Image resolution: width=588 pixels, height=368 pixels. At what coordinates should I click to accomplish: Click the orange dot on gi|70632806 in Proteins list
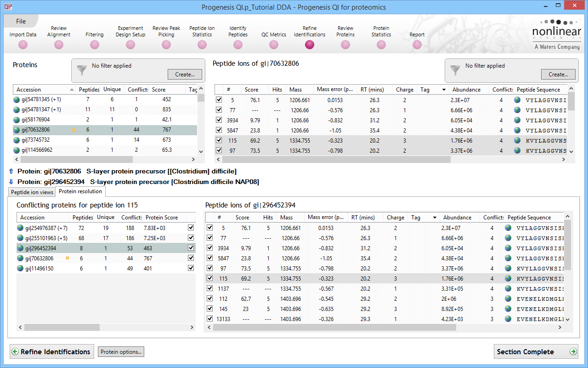coord(73,130)
